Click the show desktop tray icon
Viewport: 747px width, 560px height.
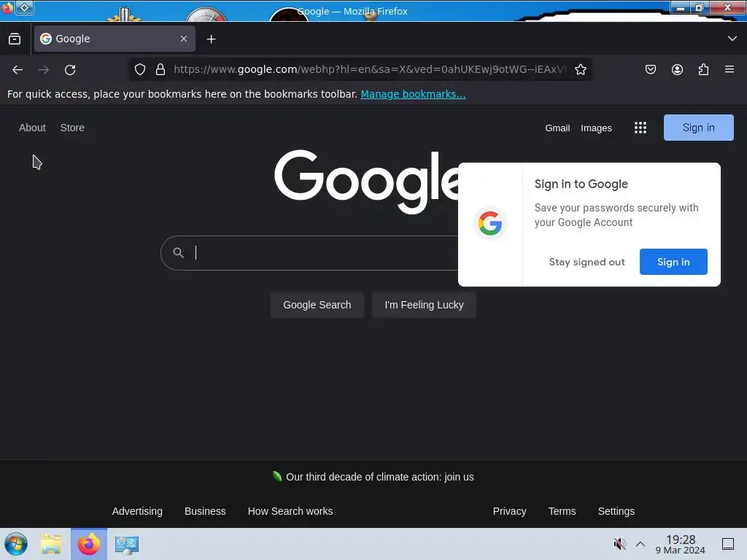click(x=728, y=544)
